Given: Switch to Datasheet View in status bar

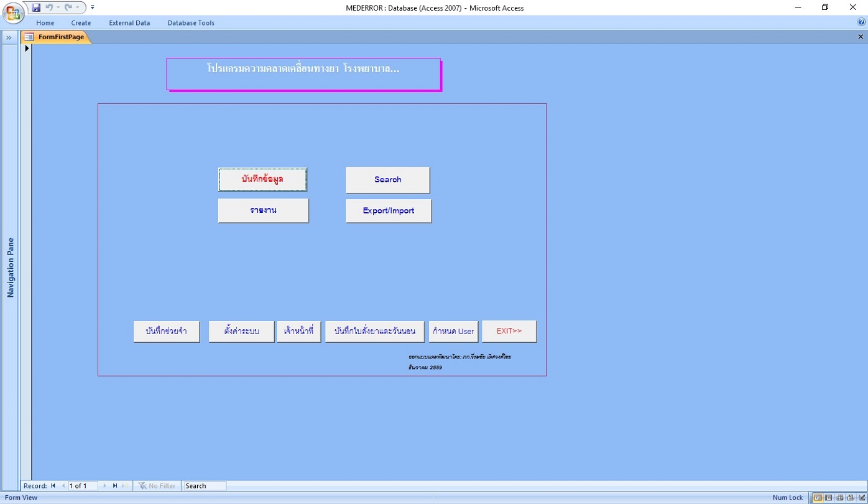Looking at the screenshot, I should (829, 498).
